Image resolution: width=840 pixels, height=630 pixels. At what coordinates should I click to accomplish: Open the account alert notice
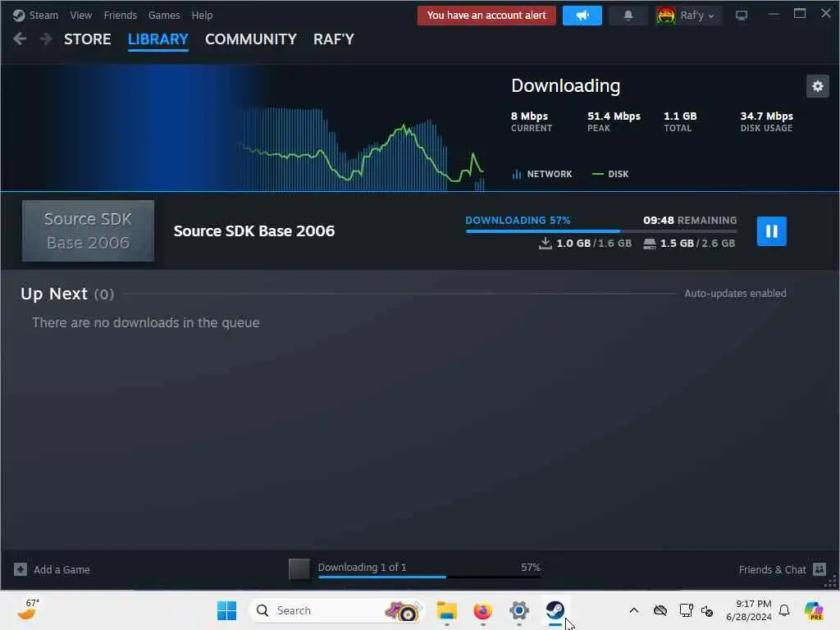point(486,15)
